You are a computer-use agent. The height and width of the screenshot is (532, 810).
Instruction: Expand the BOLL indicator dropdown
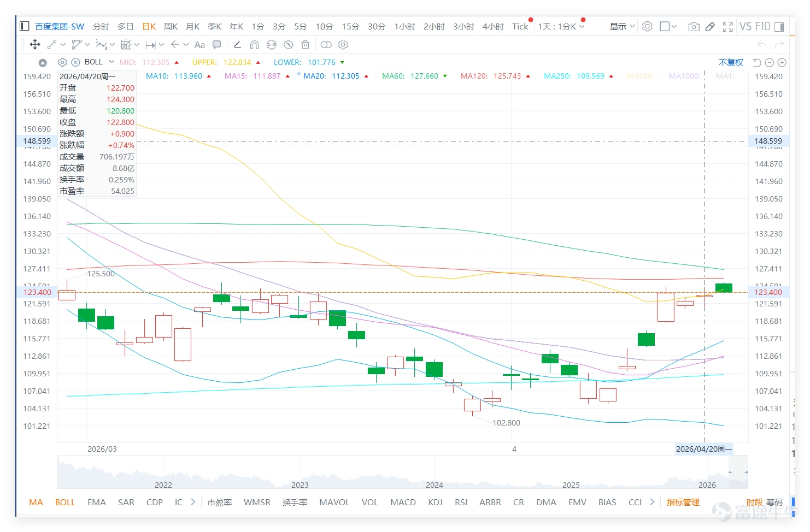pos(111,62)
